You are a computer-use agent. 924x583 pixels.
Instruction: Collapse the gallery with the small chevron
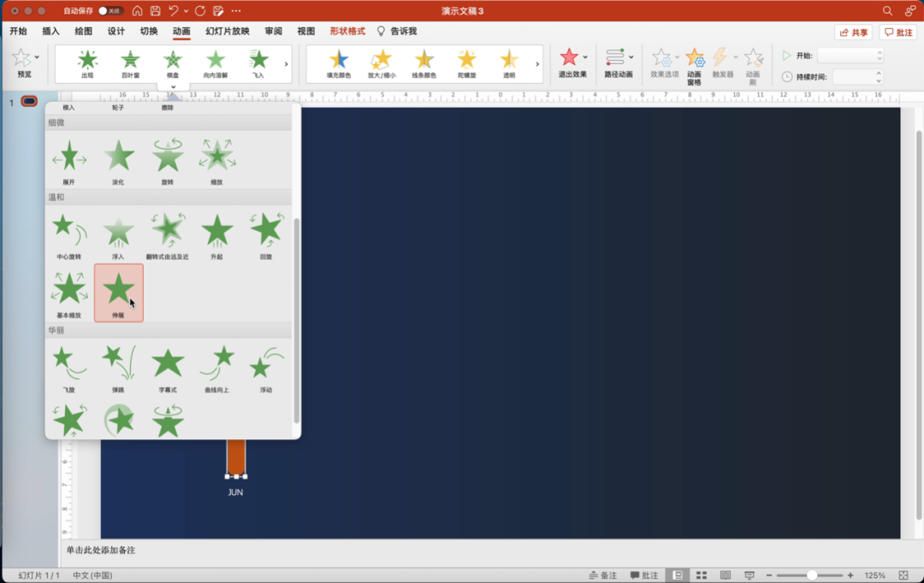click(x=173, y=86)
